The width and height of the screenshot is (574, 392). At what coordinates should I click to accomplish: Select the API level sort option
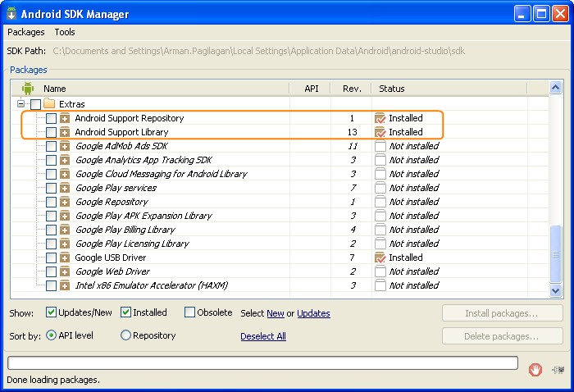[x=51, y=335]
